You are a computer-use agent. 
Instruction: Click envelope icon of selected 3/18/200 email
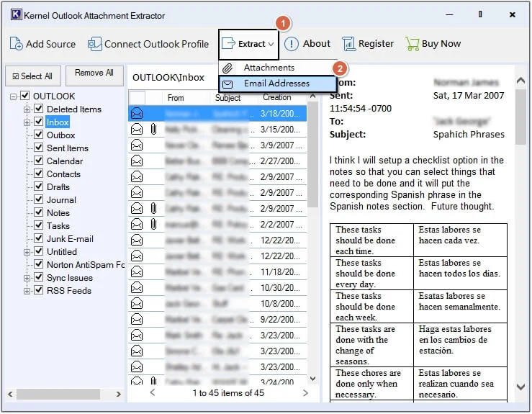coord(137,113)
